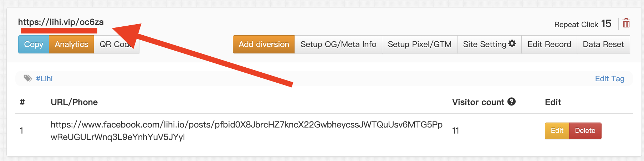Screen dimensions: 644x161
Task: Open the #Lihi tag link
Action: (x=44, y=79)
